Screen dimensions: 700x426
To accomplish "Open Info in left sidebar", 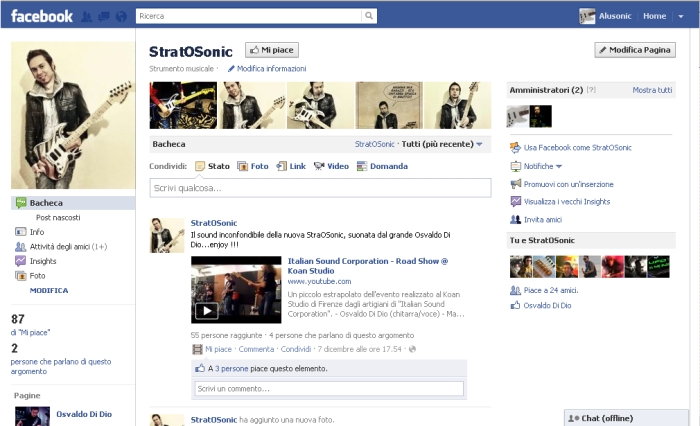I will pyautogui.click(x=29, y=232).
